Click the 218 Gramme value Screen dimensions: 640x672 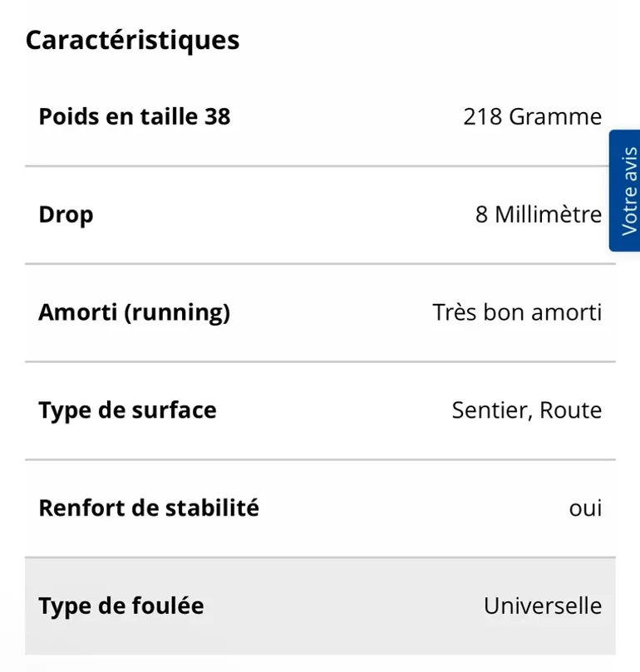(532, 116)
